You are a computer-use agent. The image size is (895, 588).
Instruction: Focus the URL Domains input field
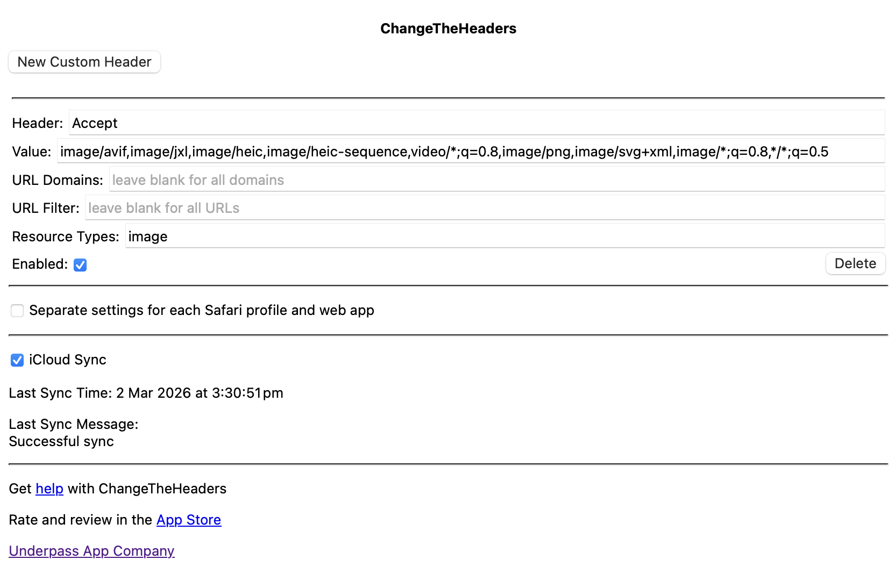(x=496, y=180)
